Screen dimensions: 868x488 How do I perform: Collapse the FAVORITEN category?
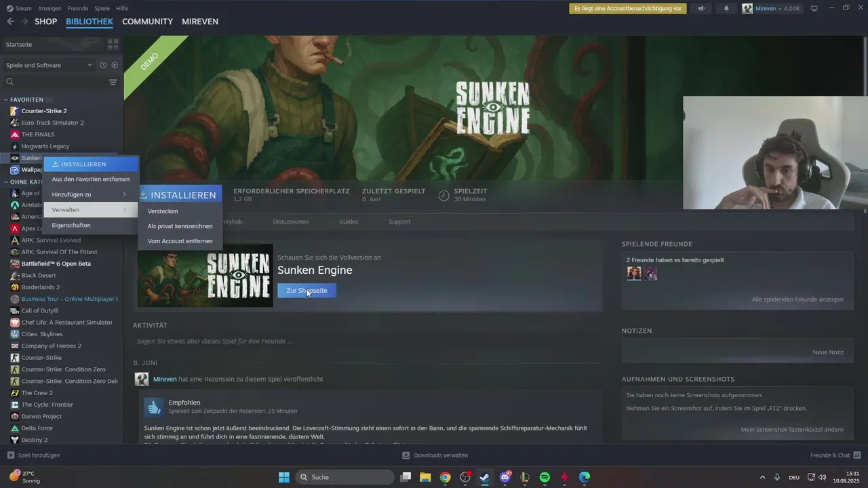coord(6,100)
